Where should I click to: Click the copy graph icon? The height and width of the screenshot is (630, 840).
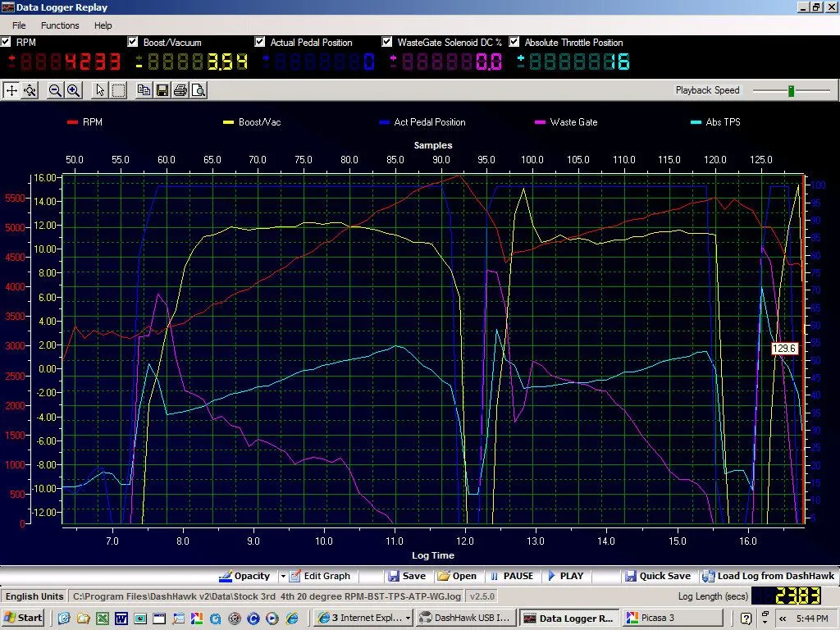[x=144, y=90]
